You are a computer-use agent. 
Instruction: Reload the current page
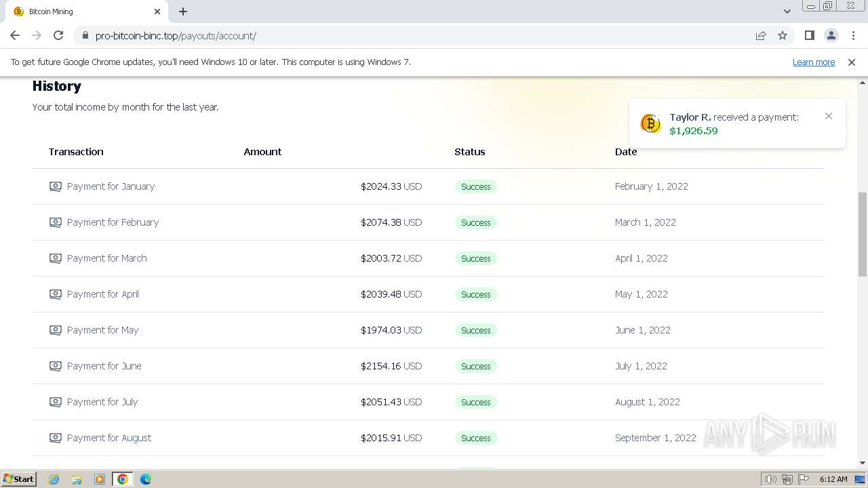click(x=58, y=35)
